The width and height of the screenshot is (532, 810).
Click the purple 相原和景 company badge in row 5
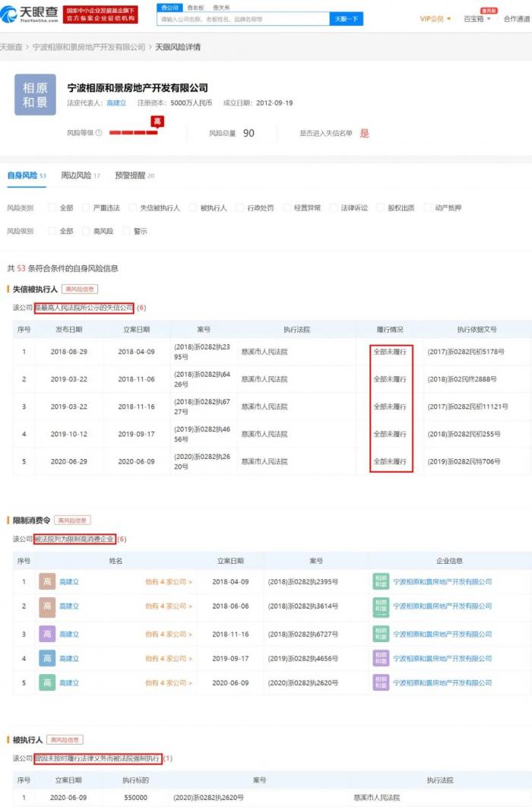pyautogui.click(x=380, y=683)
